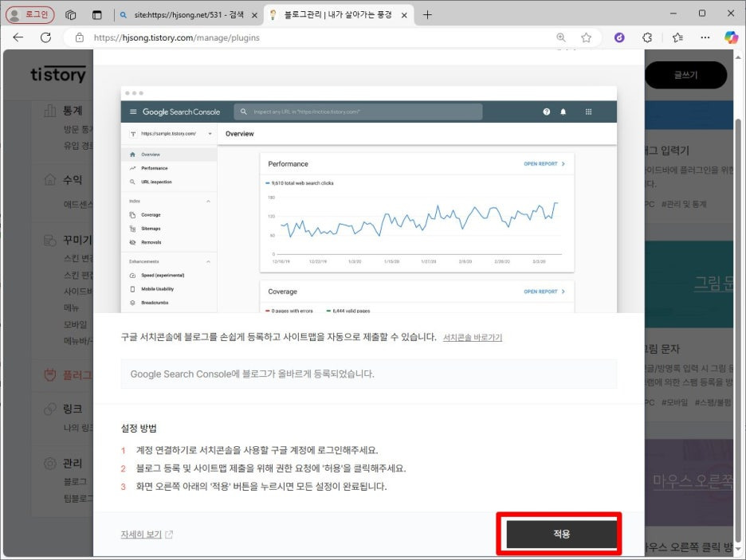Add page to favorites star icon
The height and width of the screenshot is (560, 746).
586,37
